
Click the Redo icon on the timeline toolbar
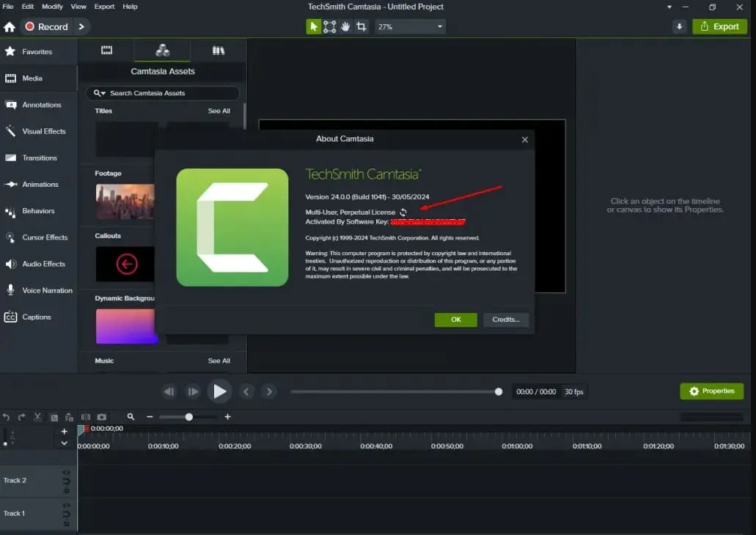point(22,417)
